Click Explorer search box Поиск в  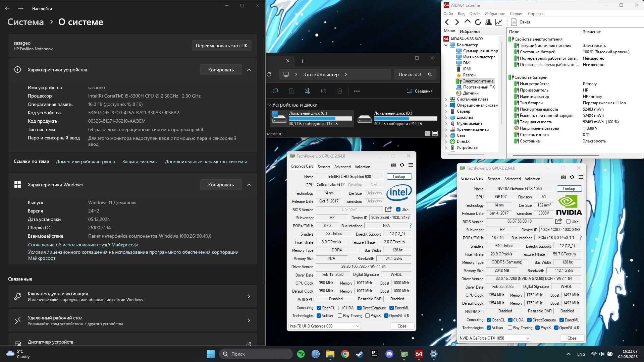(x=415, y=74)
